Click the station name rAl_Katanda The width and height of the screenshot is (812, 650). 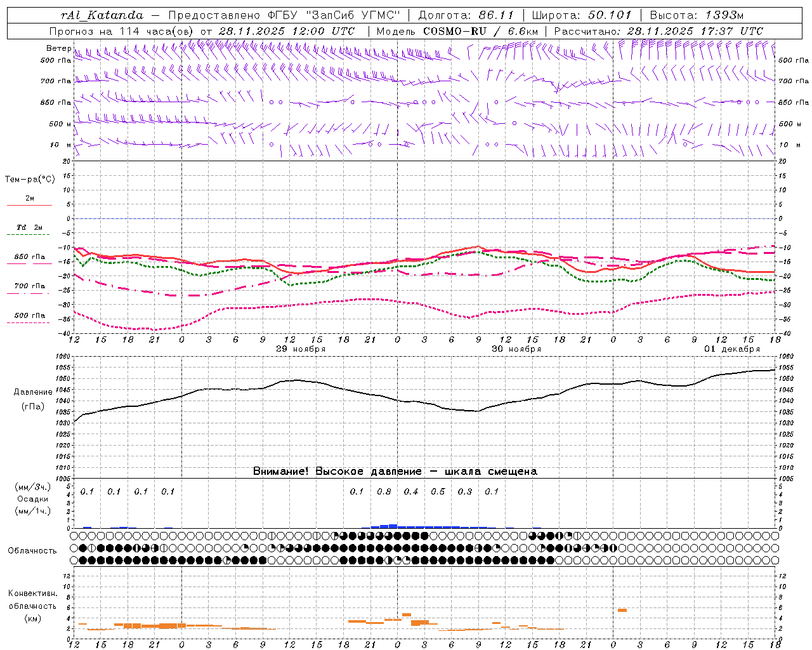[102, 15]
